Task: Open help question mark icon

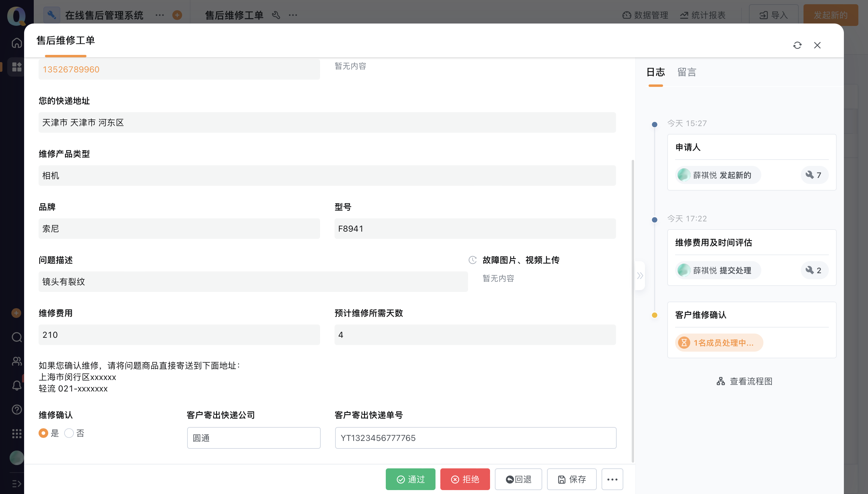Action: pos(17,410)
